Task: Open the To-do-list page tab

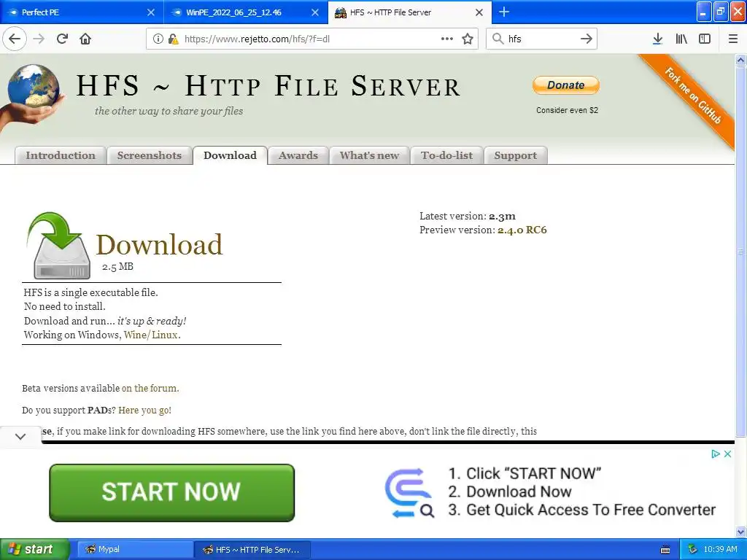Action: [x=447, y=156]
